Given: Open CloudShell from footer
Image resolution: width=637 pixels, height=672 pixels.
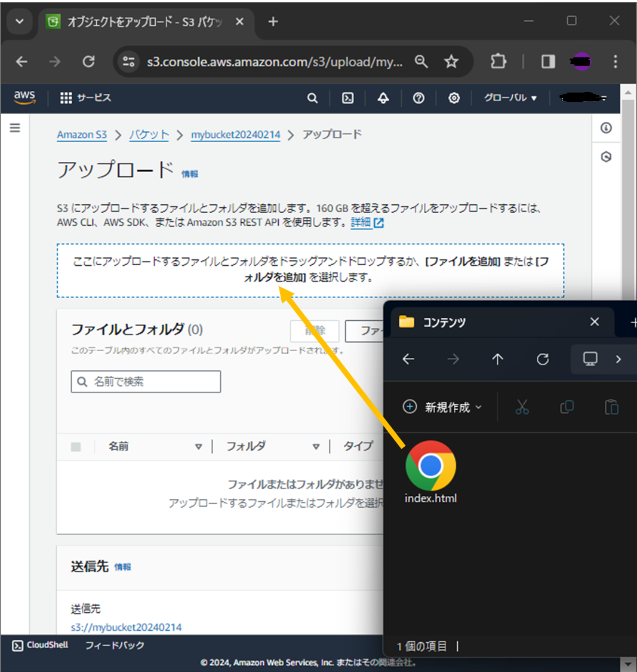Looking at the screenshot, I should tap(40, 645).
